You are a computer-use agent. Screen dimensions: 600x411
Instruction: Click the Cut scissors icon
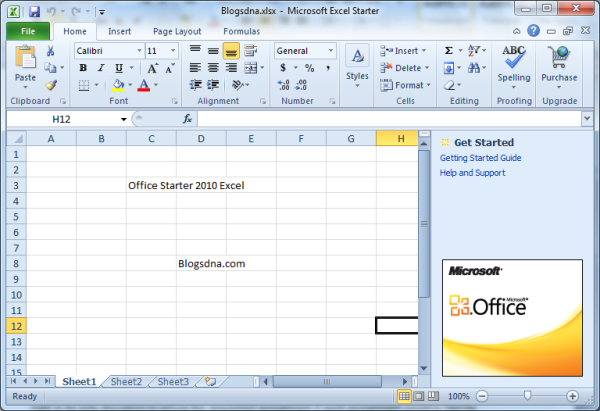click(x=50, y=51)
